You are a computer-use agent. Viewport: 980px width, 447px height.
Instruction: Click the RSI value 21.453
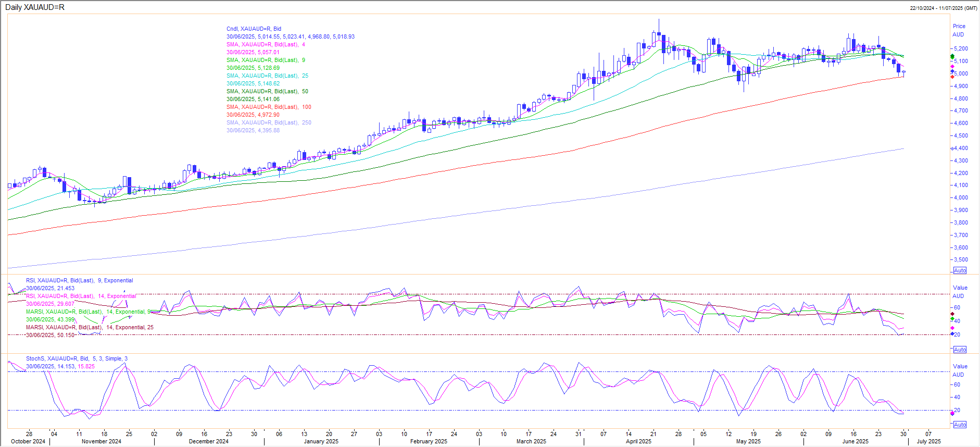coord(66,288)
